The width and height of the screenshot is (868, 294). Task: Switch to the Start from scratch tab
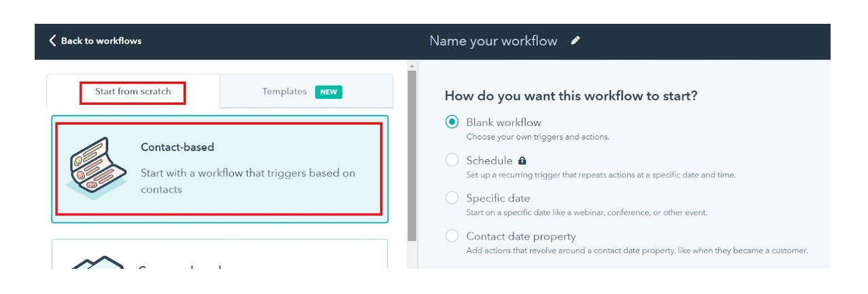[133, 92]
